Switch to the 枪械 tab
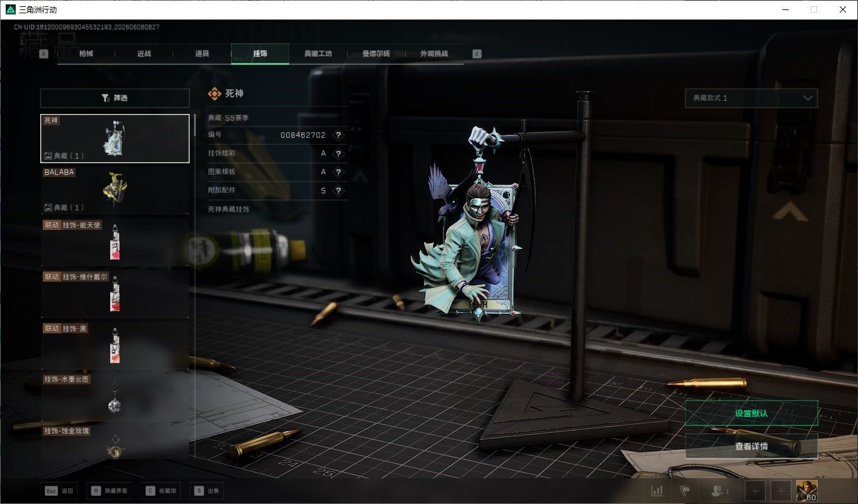The width and height of the screenshot is (858, 504). tap(86, 54)
